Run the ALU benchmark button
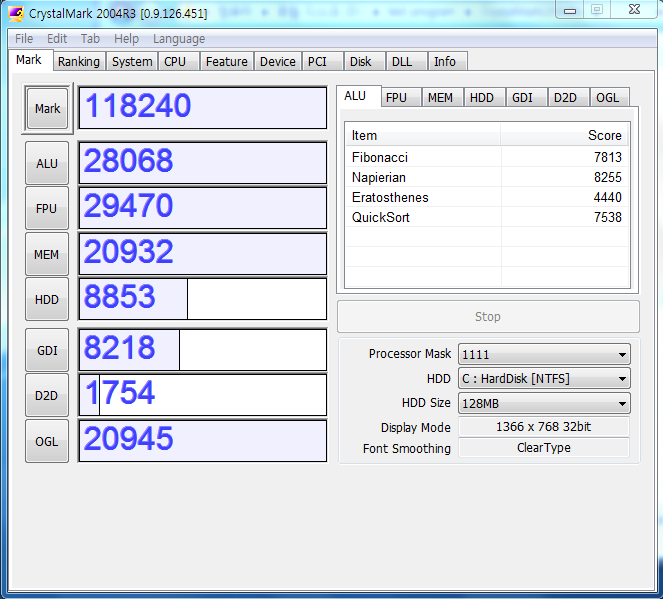This screenshot has height=599, width=663. tap(47, 163)
